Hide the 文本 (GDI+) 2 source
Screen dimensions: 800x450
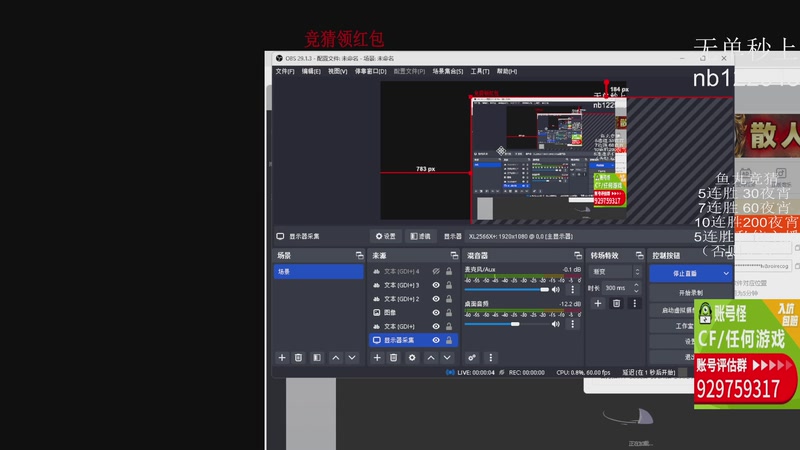coord(436,299)
